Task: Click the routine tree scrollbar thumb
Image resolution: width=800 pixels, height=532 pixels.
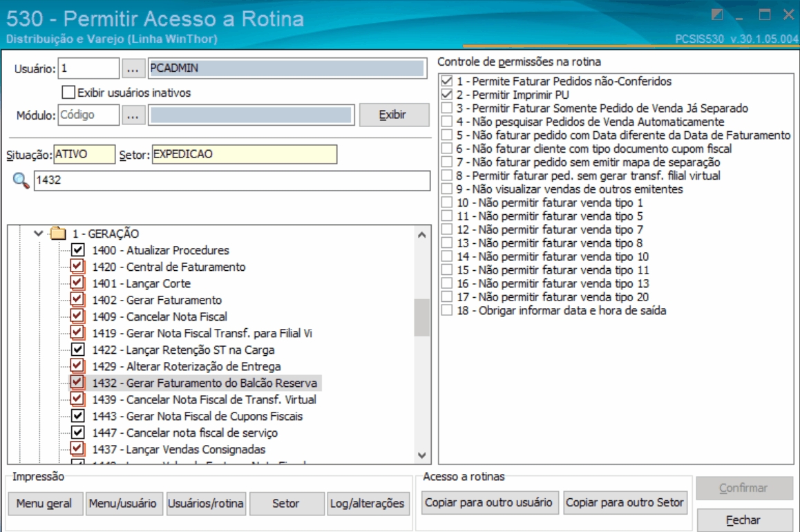Action: (422, 317)
